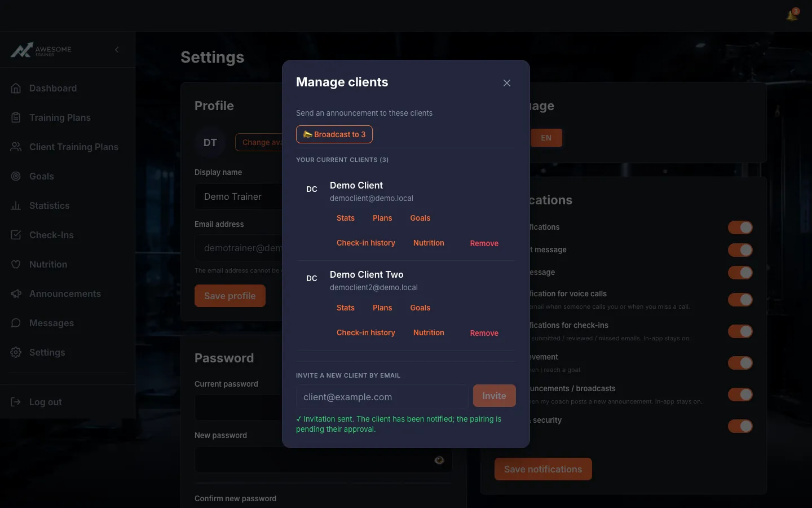
Task: Open Goals for Demo Client Two
Action: (x=420, y=308)
